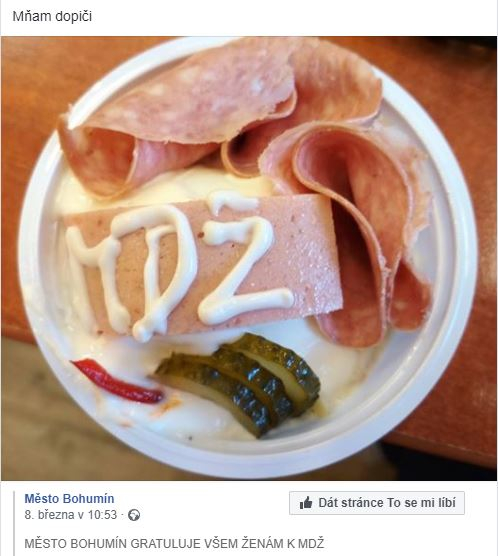Open the shared deli plate photo

click(x=249, y=258)
